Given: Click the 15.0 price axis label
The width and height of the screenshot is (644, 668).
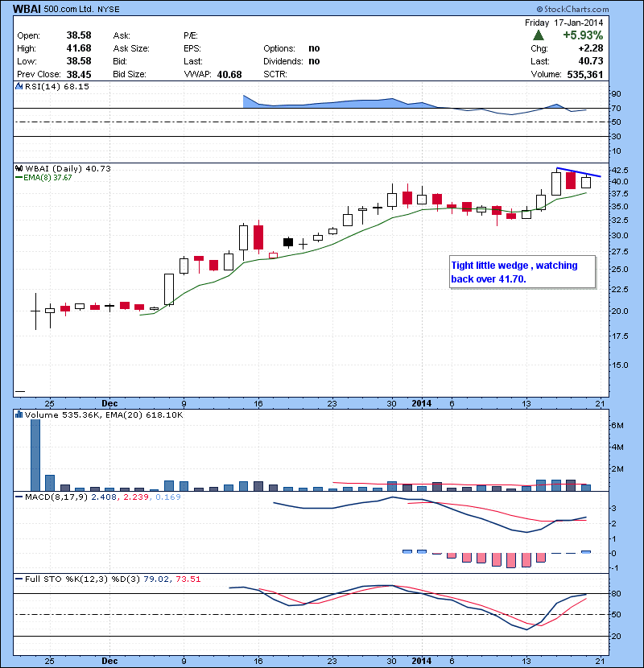Looking at the screenshot, I should click(x=619, y=365).
